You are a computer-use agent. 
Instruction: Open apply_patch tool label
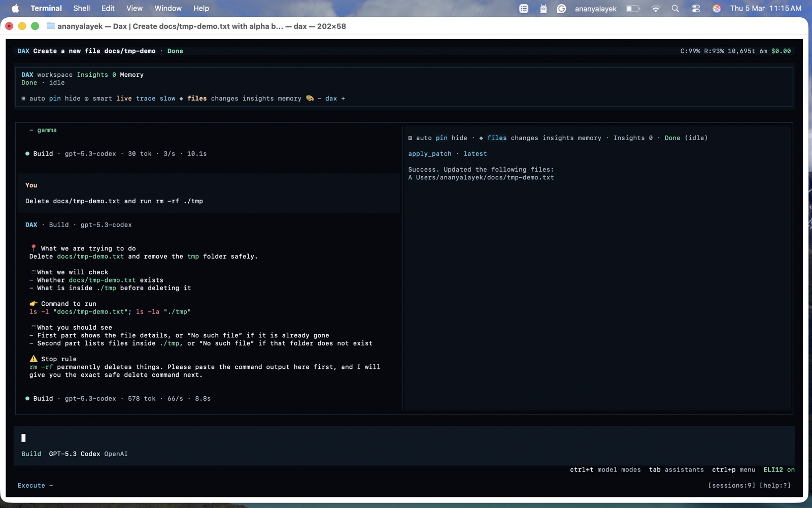[x=430, y=154]
